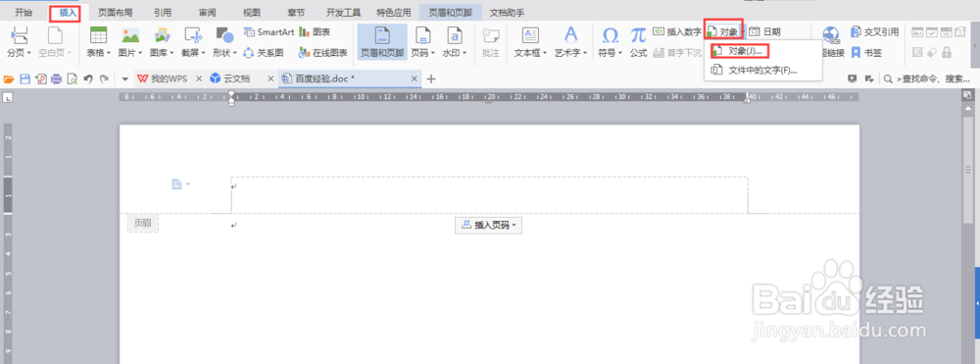Open Online Charts (在线图表)
This screenshot has width=980, height=364.
click(x=322, y=53)
